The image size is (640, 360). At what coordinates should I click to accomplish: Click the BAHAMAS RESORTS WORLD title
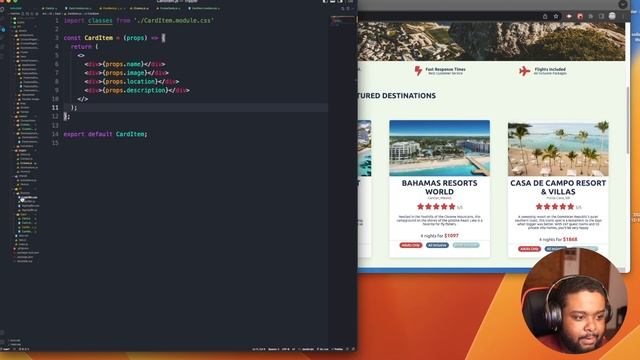[x=439, y=187]
